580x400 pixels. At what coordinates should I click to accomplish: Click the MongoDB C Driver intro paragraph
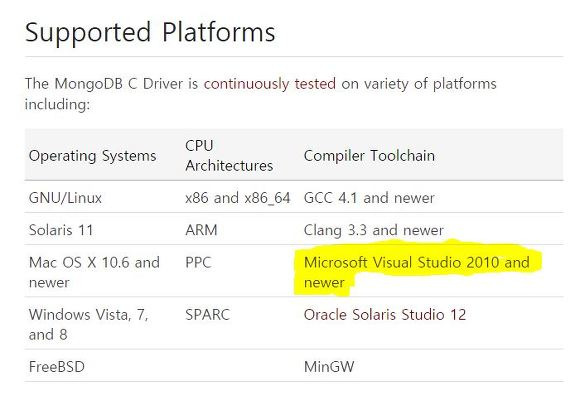(261, 94)
